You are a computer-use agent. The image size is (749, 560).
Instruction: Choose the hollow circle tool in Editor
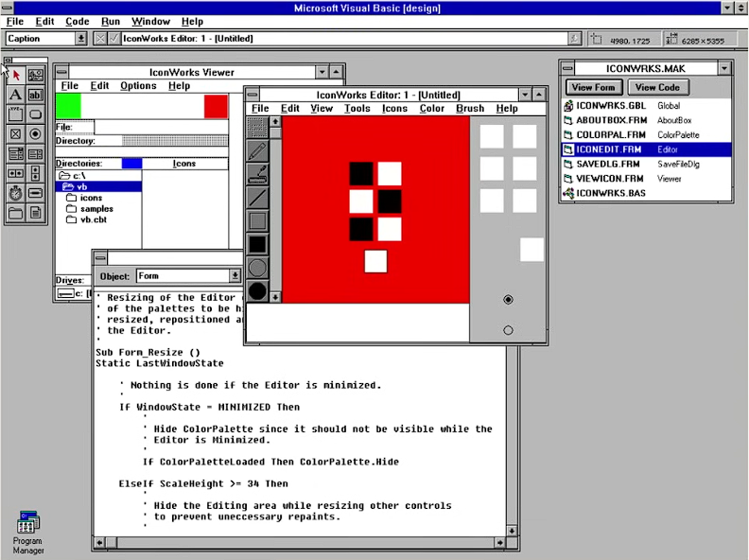click(x=258, y=268)
